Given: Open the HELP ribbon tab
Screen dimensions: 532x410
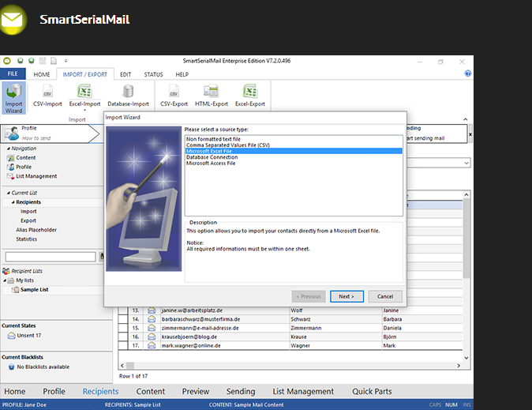Looking at the screenshot, I should (182, 74).
